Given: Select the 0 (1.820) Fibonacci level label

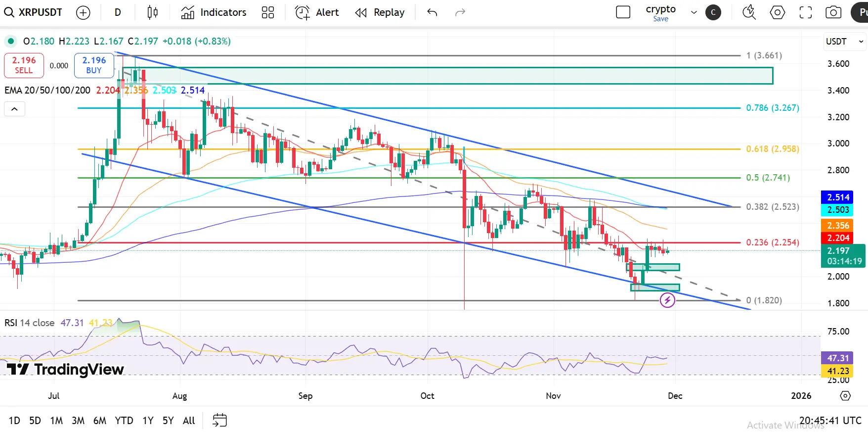Looking at the screenshot, I should coord(764,300).
